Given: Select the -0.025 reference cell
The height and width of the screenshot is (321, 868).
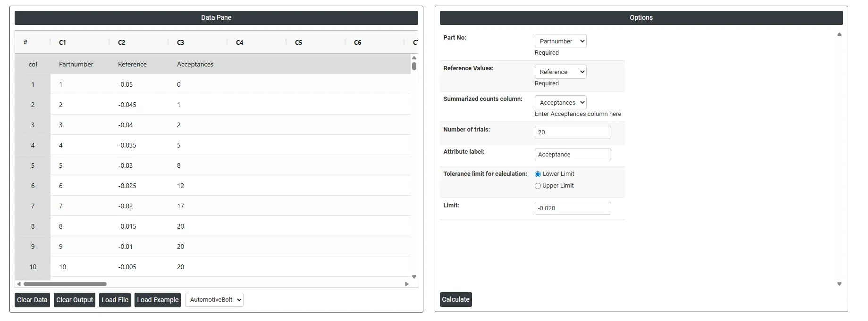Looking at the screenshot, I should (x=138, y=186).
